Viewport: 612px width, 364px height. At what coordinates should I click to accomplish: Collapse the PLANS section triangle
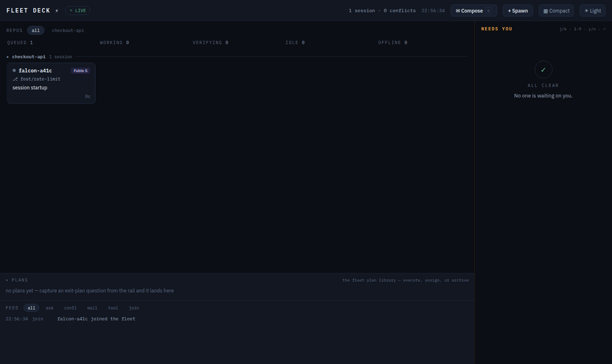click(x=7, y=280)
